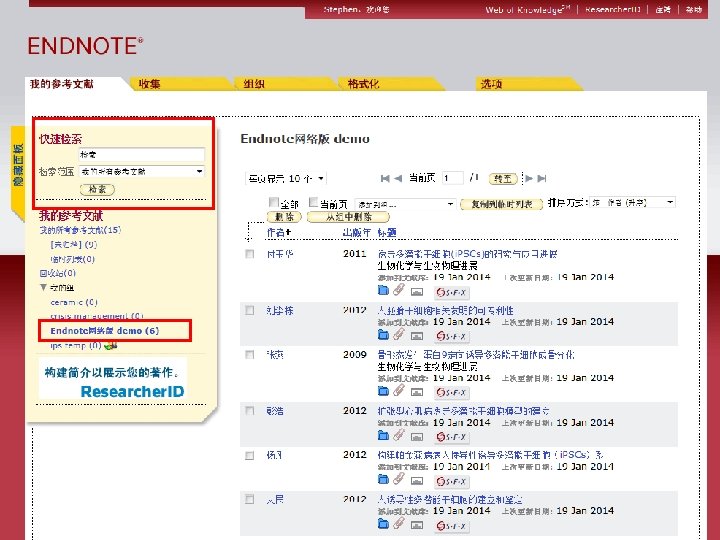The width and height of the screenshot is (720, 540).
Task: Open S·F·X button on the 人诱导性多能干细胞 reference
Action: click(452, 525)
